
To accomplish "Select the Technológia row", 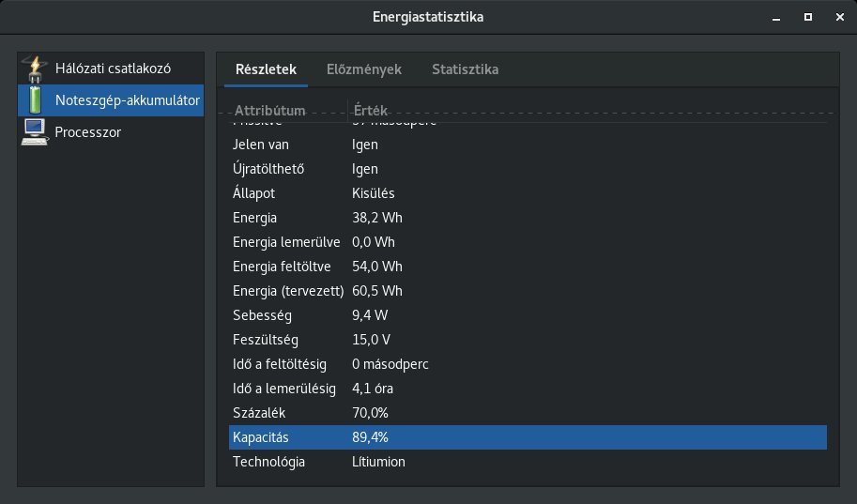I will click(x=527, y=462).
